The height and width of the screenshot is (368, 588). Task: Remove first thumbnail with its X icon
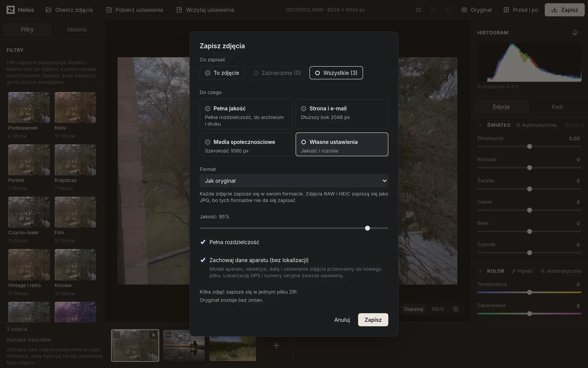pos(154,335)
